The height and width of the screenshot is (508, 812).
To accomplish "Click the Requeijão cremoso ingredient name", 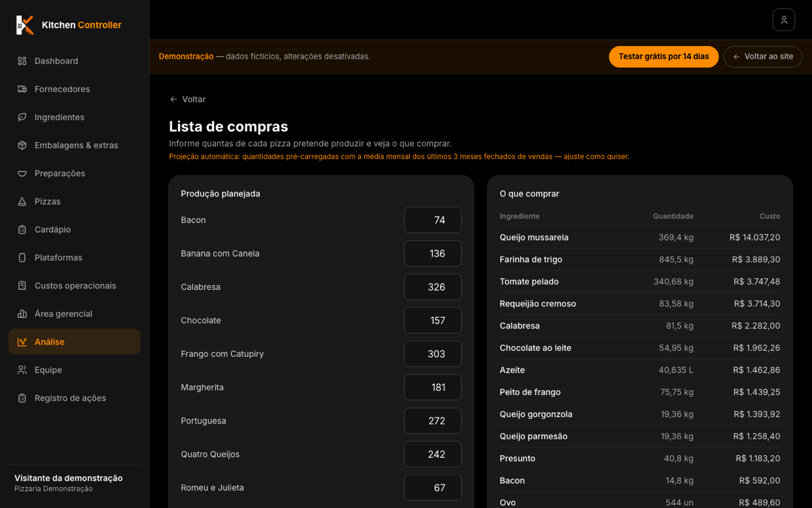I will pos(538,303).
